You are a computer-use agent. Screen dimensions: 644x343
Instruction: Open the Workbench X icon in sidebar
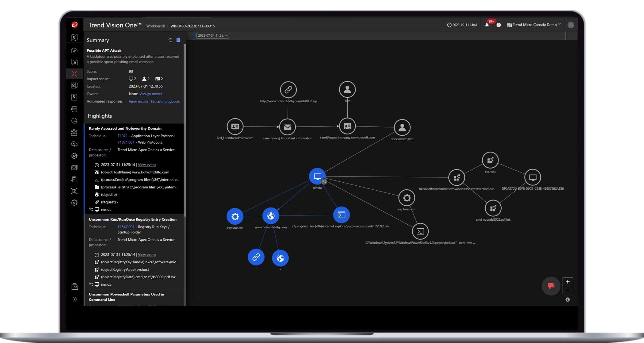74,74
